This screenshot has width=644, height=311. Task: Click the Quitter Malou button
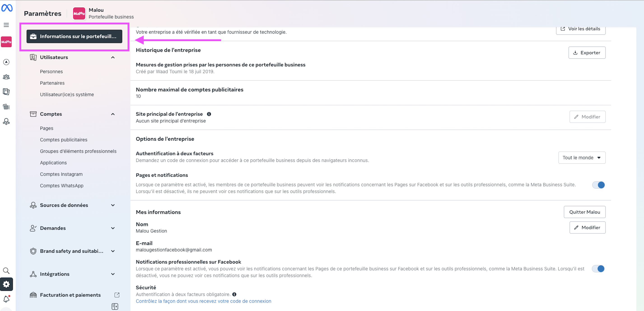click(584, 212)
